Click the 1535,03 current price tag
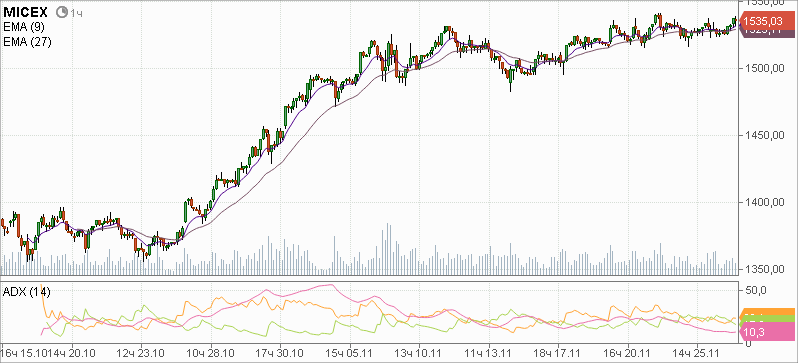 [766, 21]
